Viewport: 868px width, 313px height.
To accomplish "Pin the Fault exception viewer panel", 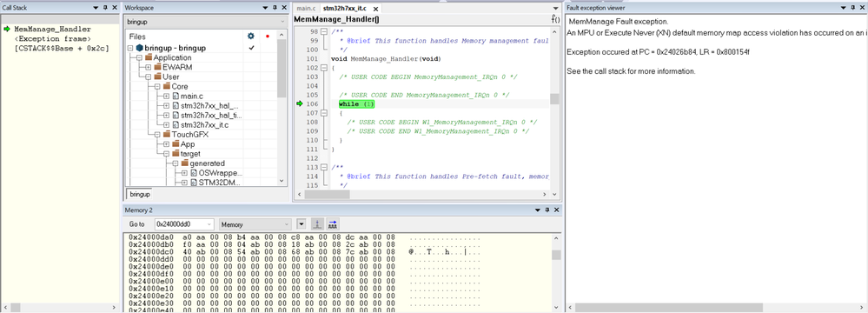I will coord(851,8).
